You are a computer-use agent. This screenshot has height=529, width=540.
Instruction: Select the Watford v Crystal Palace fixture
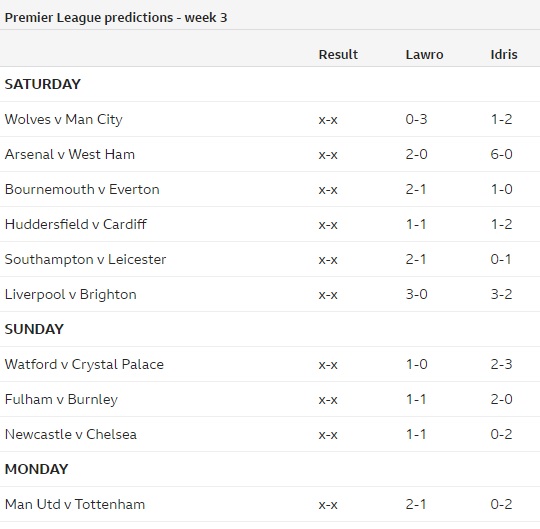pos(84,364)
